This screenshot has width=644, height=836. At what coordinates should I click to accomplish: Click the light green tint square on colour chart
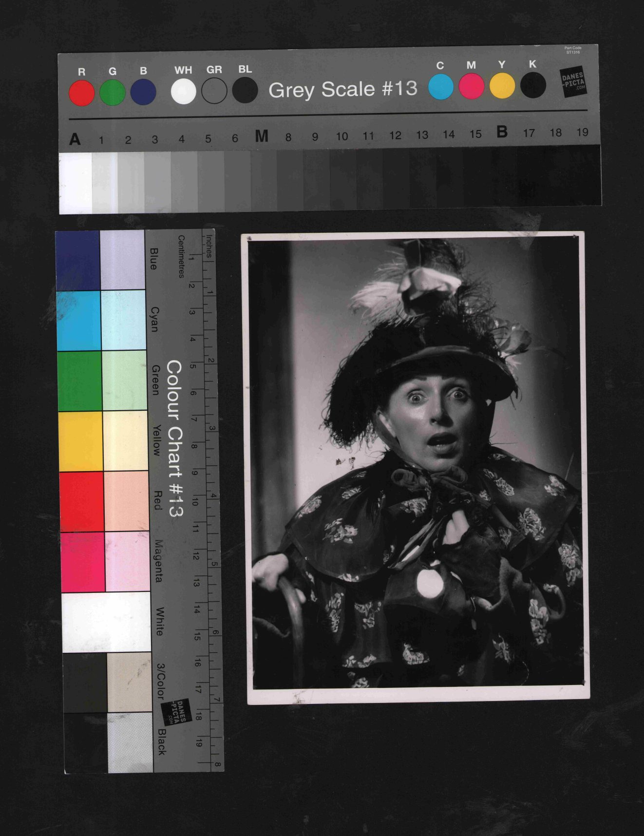coord(124,380)
